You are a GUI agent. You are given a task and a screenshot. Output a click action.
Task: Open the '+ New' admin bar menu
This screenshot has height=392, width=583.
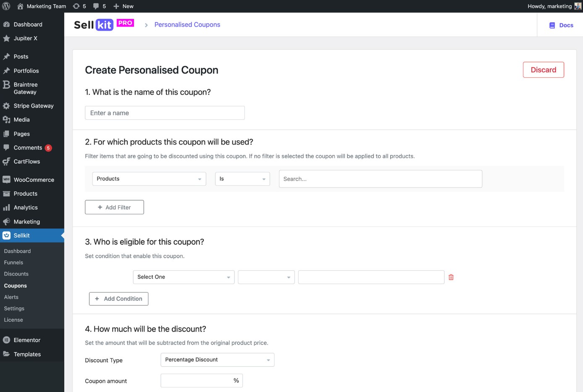point(123,6)
